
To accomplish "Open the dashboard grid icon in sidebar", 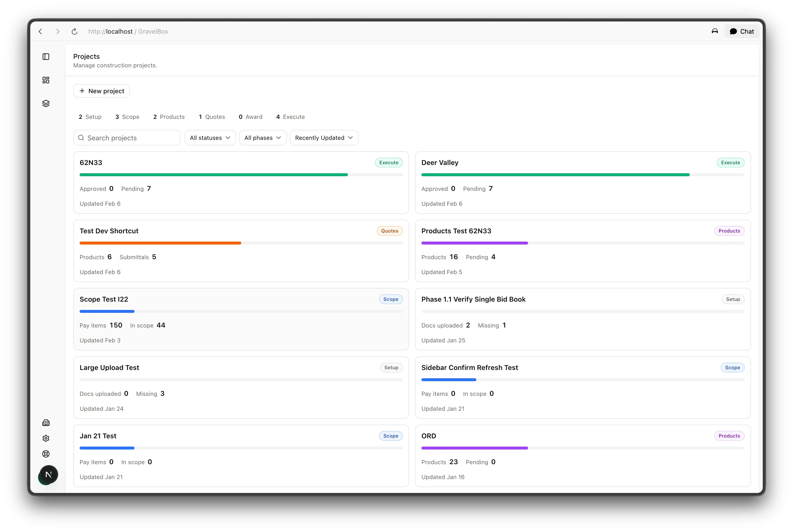I will click(x=46, y=80).
